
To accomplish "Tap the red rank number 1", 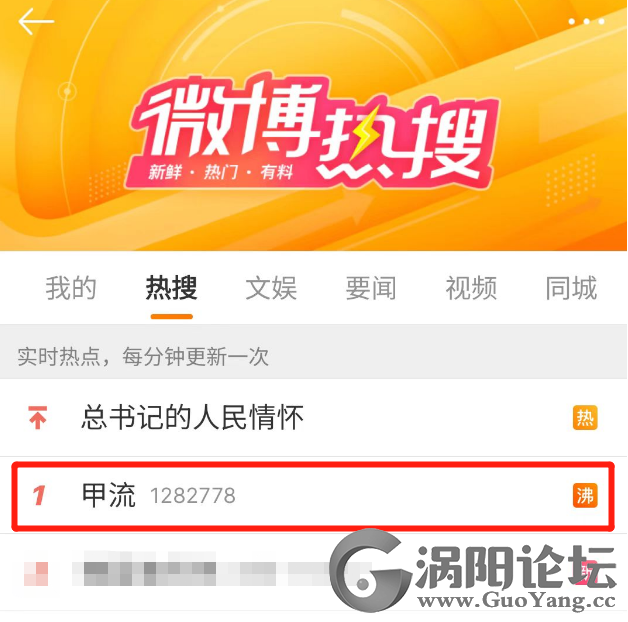I will (39, 495).
